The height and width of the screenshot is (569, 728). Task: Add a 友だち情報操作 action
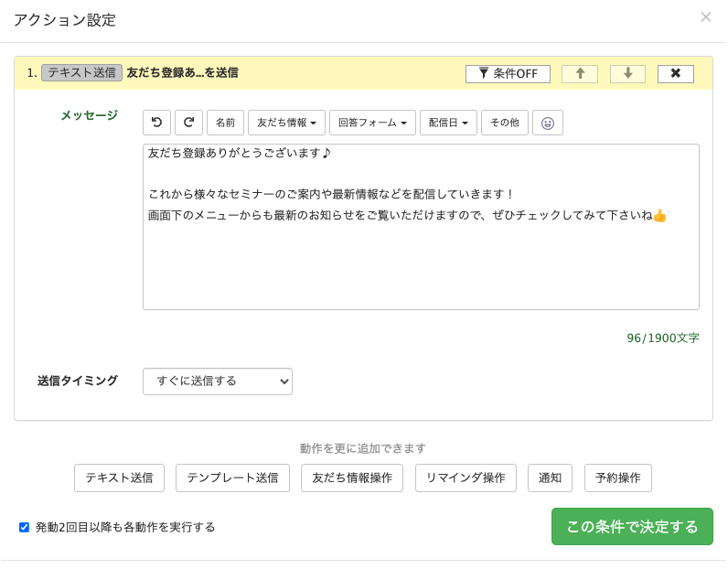[352, 478]
